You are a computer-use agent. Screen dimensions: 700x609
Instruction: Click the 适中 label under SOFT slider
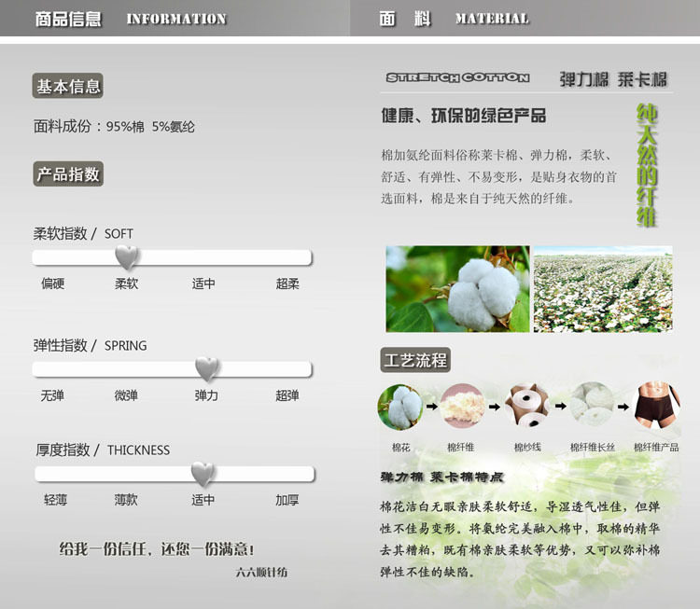pos(203,284)
